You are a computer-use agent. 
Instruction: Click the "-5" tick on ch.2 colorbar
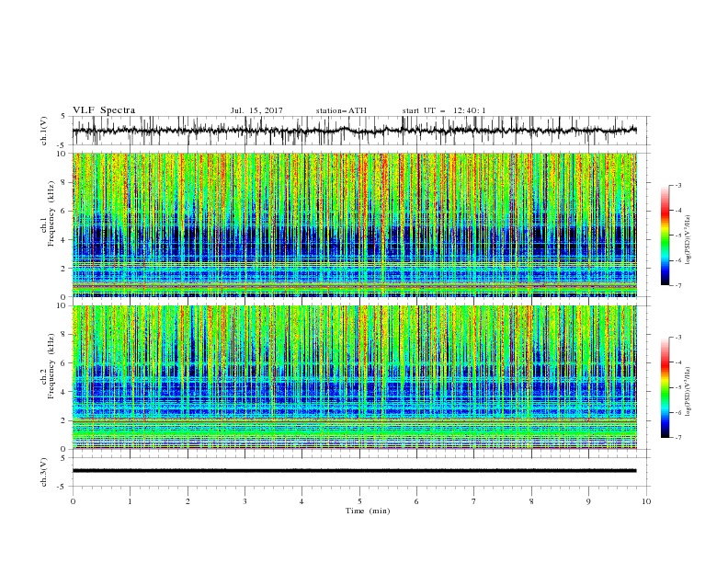click(677, 387)
